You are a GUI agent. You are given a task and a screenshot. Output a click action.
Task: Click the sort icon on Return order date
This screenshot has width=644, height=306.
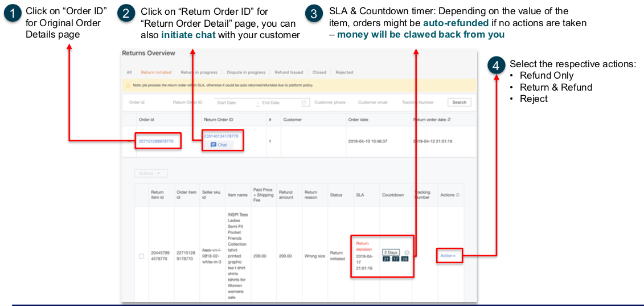450,120
